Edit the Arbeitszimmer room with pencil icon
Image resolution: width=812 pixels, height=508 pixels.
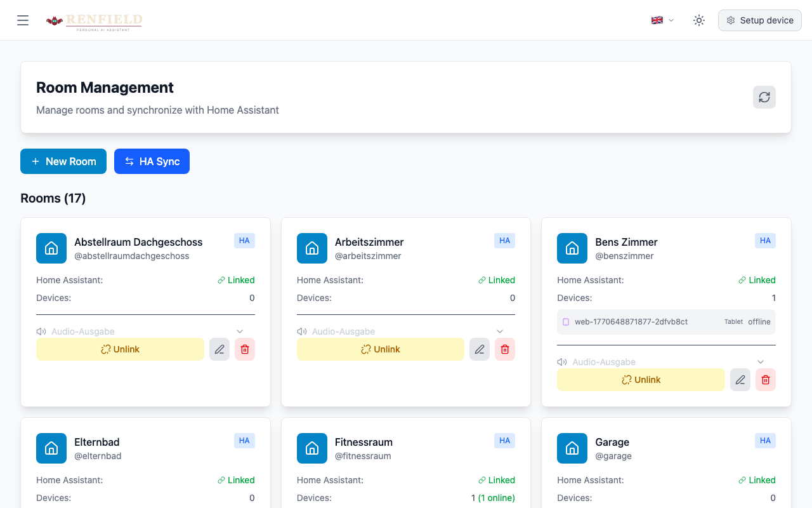pyautogui.click(x=480, y=349)
